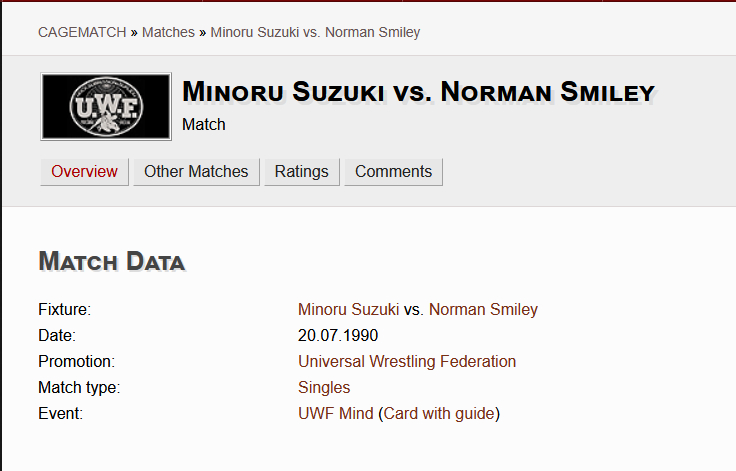Screen dimensions: 736x471
Task: Select the match name in the breadcrumb
Action: 314,32
